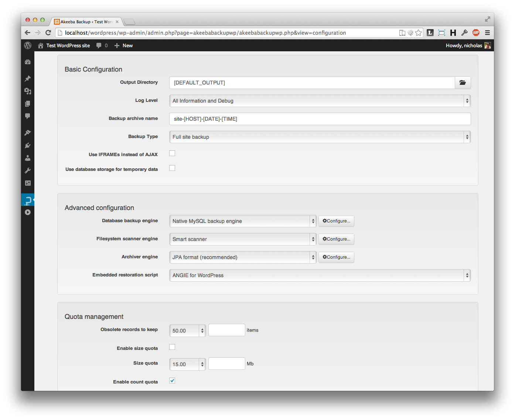
Task: Click the Backup archive name field
Action: point(320,119)
